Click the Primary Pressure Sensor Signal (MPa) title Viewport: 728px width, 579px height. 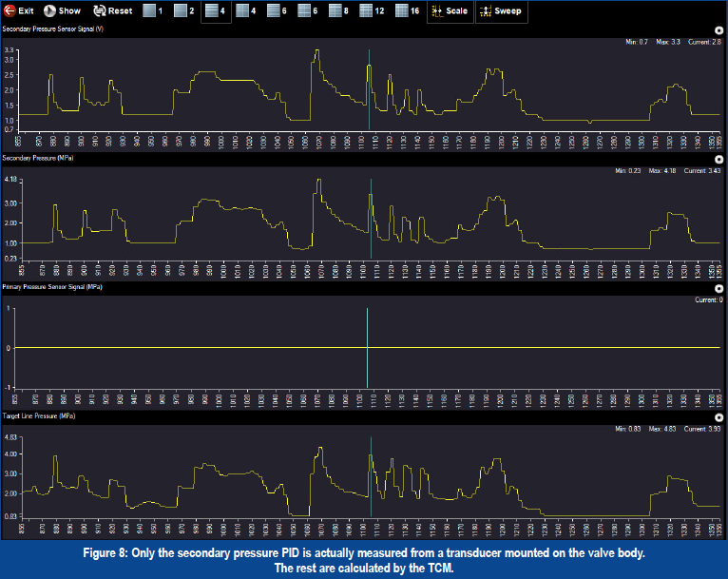pos(52,287)
